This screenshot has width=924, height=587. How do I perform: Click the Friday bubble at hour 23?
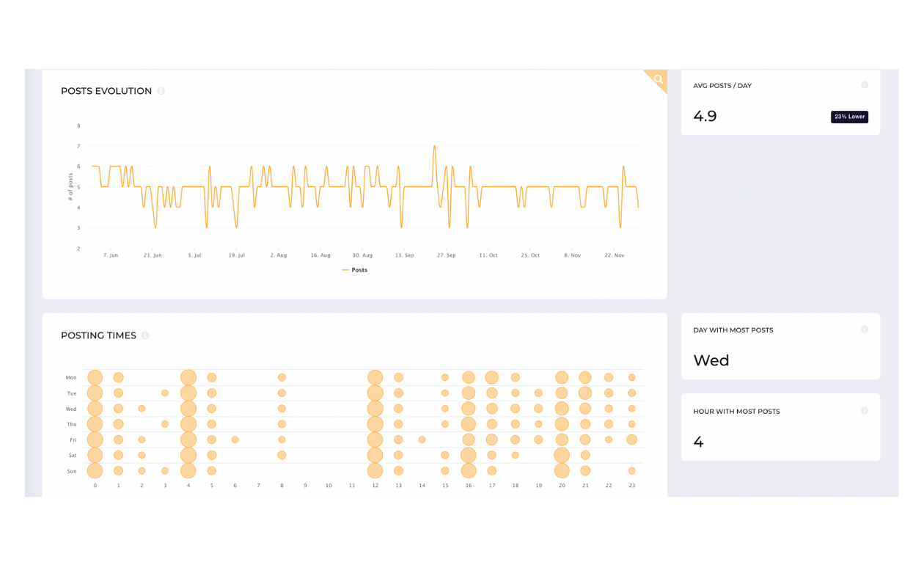click(x=631, y=440)
